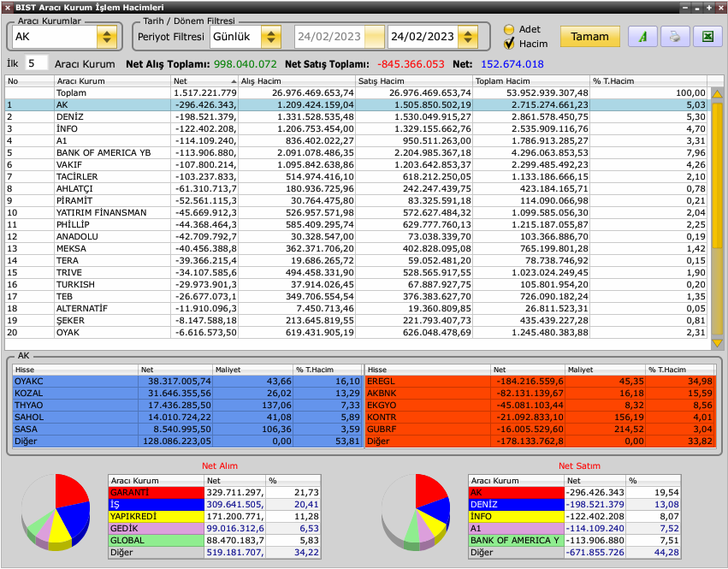Sort by the Toplam Hacim column header

531,80
